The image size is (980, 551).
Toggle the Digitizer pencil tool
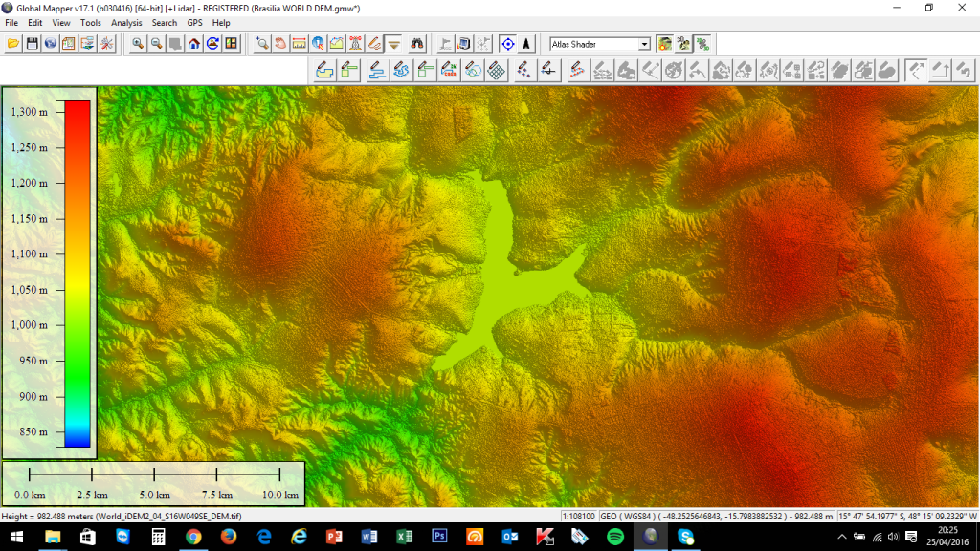pos(374,44)
